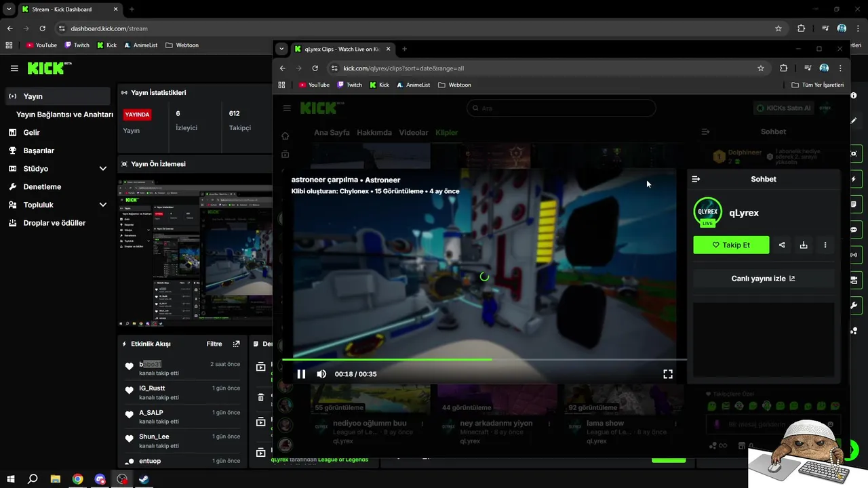Open Yayın Bağlantısı ve Anahtarı page
868x488 pixels.
point(64,115)
